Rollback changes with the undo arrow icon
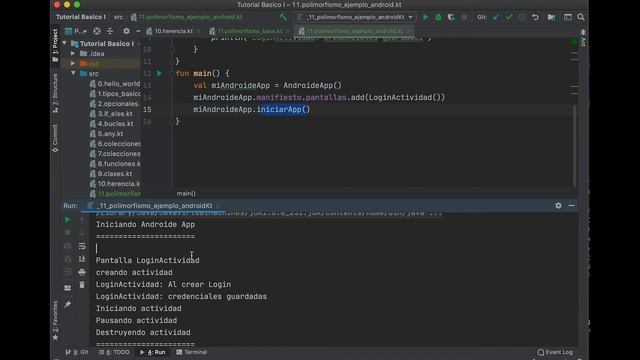The height and width of the screenshot is (360, 640). click(535, 17)
